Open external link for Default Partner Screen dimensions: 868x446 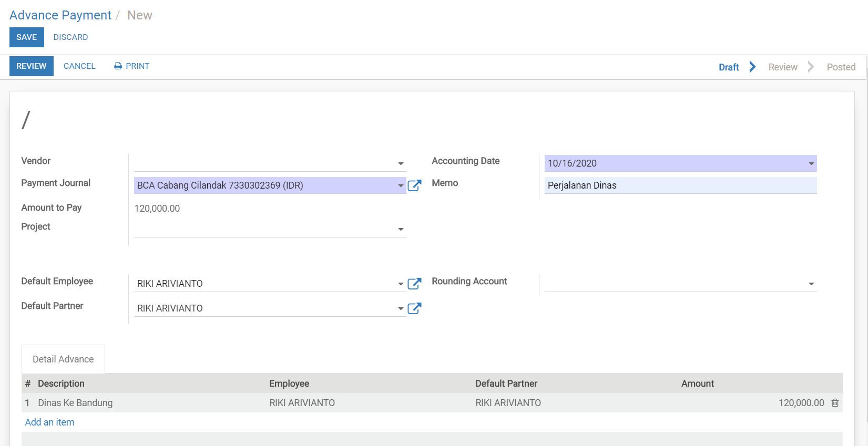414,308
